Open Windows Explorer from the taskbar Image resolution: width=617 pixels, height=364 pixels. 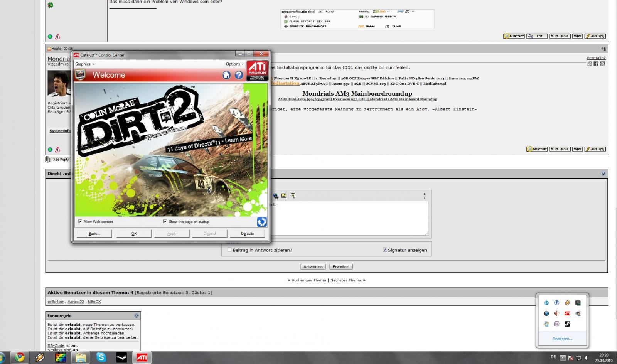pos(81,357)
